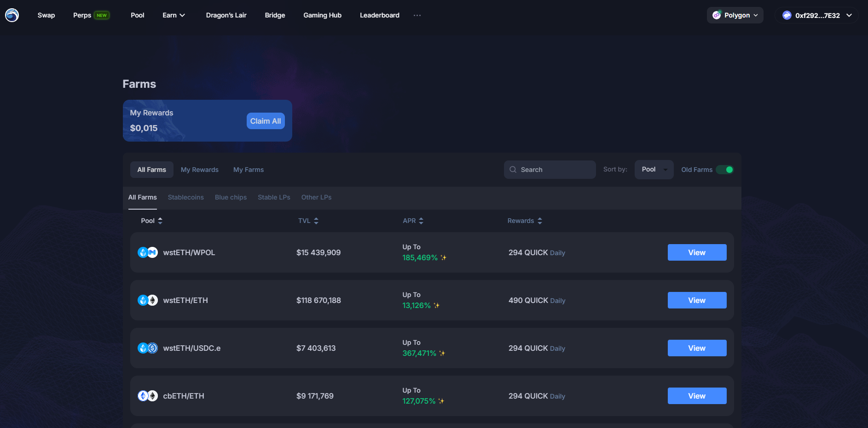This screenshot has height=428, width=868.
Task: Click the 127,075% APR value
Action: [419, 401]
